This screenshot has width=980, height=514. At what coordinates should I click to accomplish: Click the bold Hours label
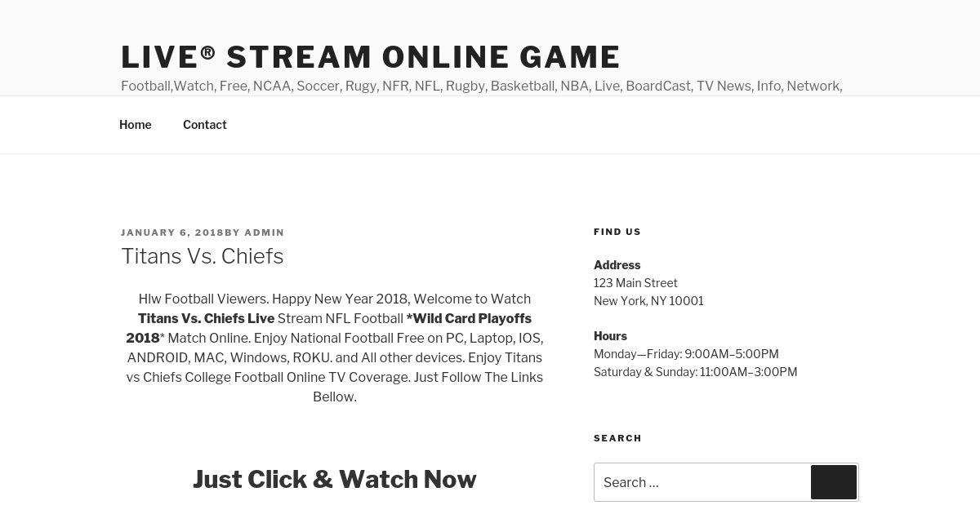pos(610,336)
